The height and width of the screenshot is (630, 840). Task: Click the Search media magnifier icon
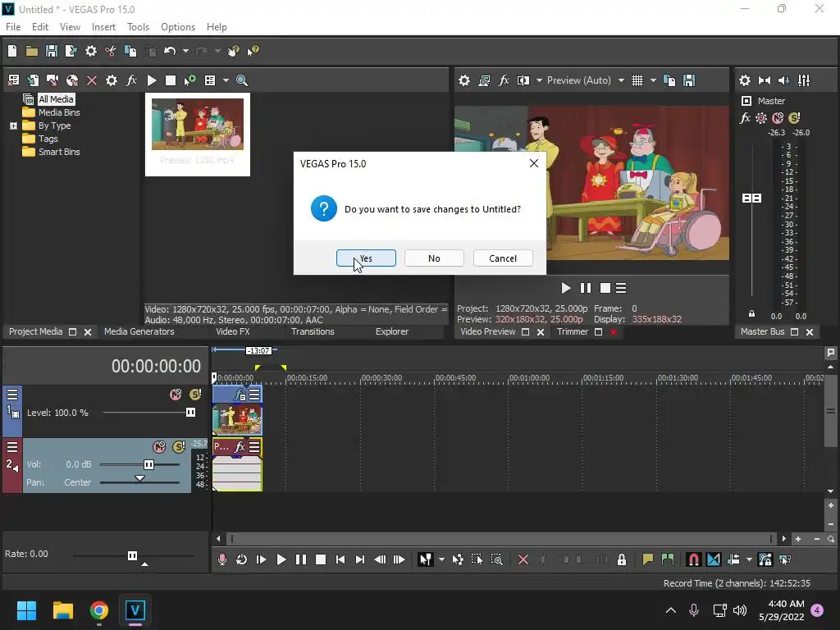242,80
